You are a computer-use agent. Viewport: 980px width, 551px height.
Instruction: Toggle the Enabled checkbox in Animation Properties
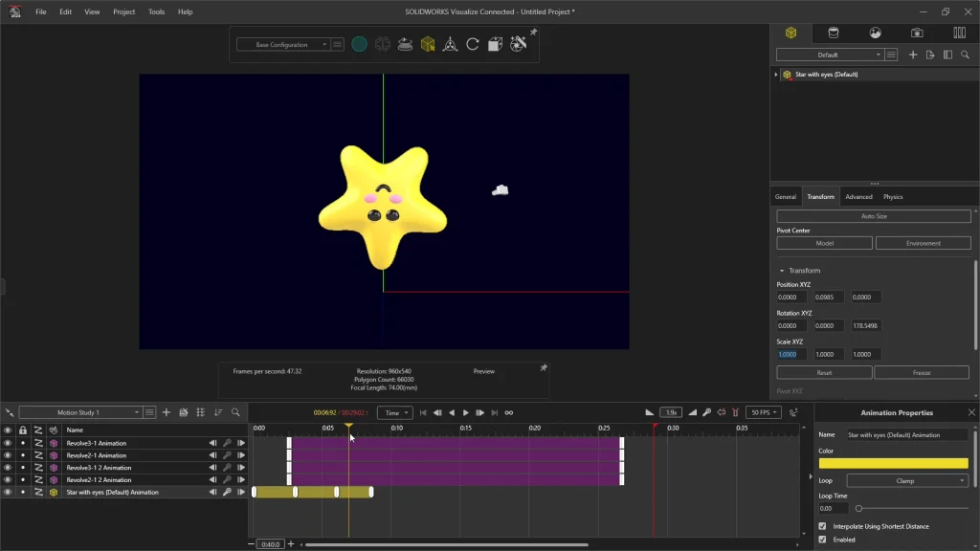click(x=822, y=540)
